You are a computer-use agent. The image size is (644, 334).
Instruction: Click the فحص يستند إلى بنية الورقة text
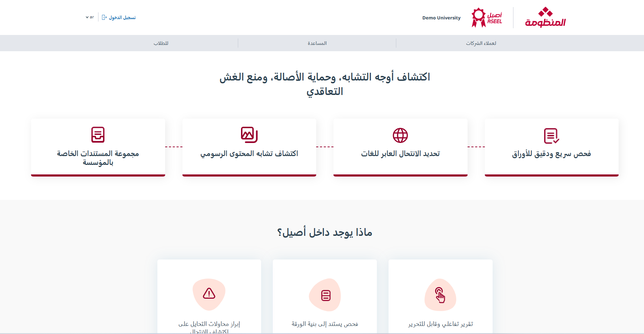pos(325,324)
